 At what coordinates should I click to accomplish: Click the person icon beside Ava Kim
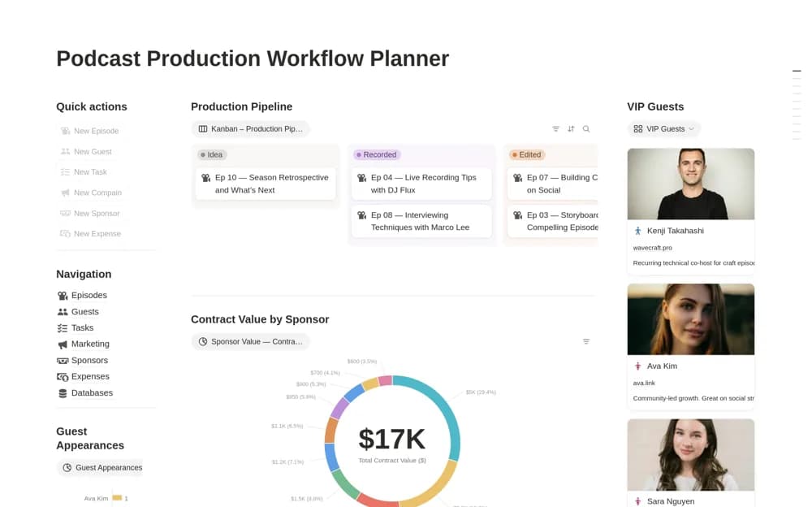pos(638,366)
